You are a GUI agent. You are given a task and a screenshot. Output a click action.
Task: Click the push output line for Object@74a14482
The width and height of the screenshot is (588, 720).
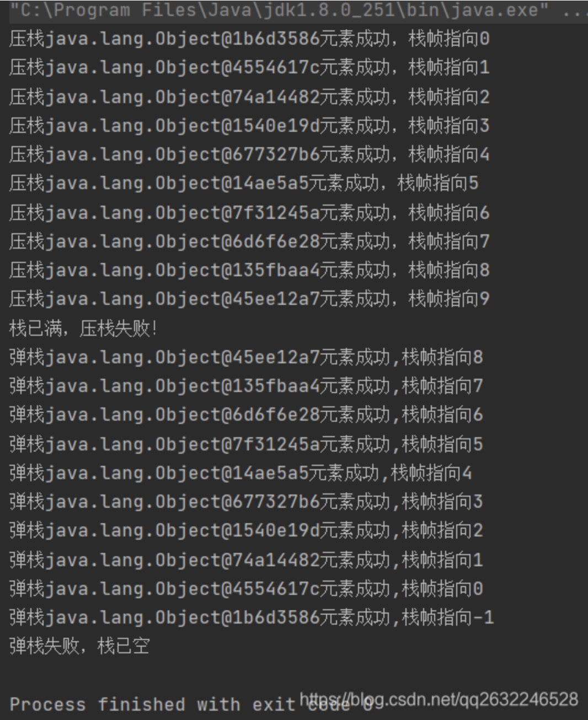[249, 97]
